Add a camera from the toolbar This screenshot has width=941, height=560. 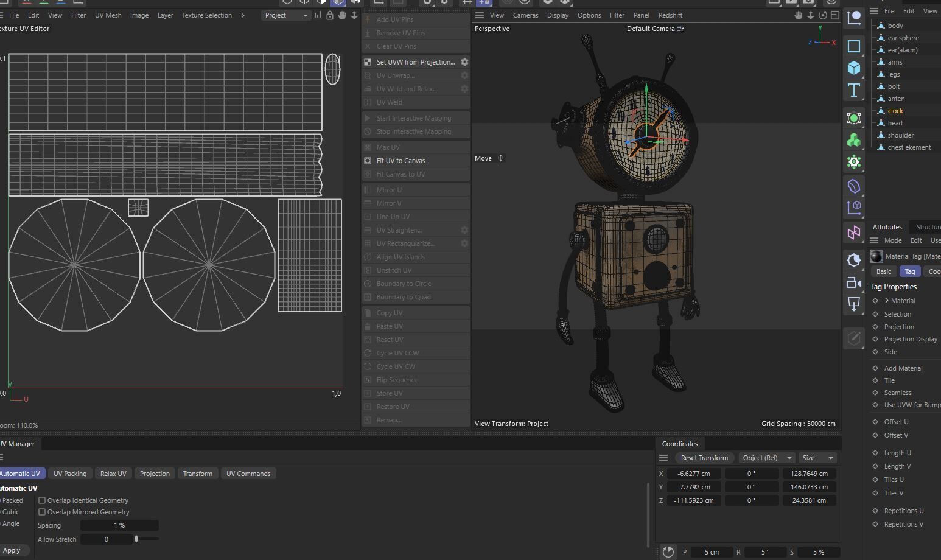tap(854, 282)
